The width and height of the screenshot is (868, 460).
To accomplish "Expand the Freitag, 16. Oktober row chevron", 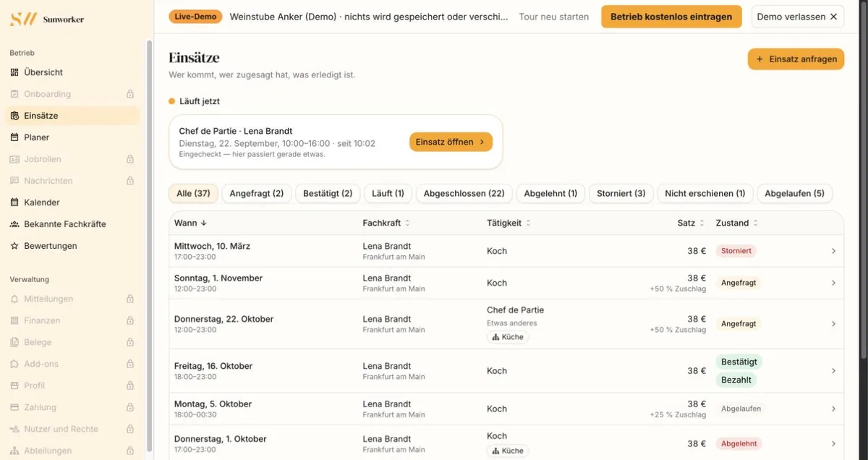I will pyautogui.click(x=833, y=371).
